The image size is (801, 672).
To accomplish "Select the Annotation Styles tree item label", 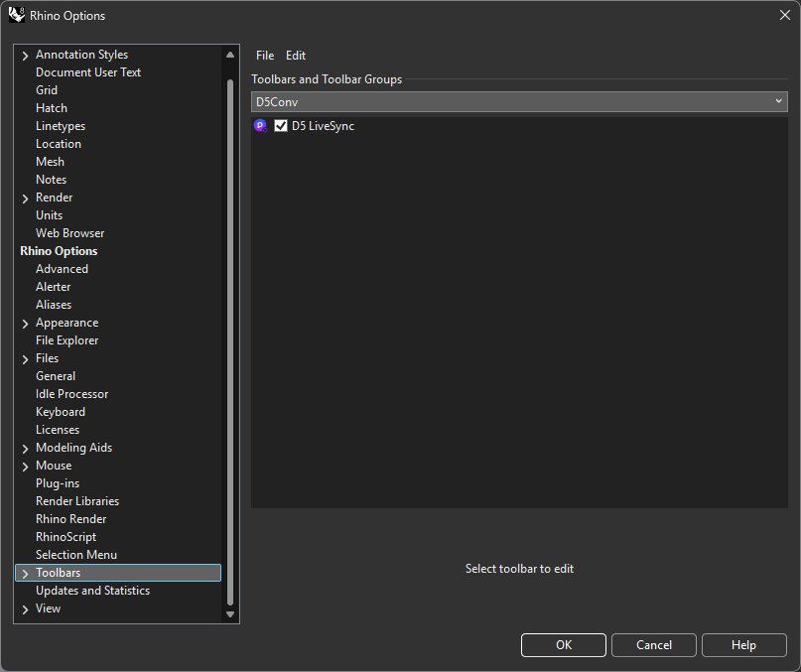I will (x=81, y=55).
